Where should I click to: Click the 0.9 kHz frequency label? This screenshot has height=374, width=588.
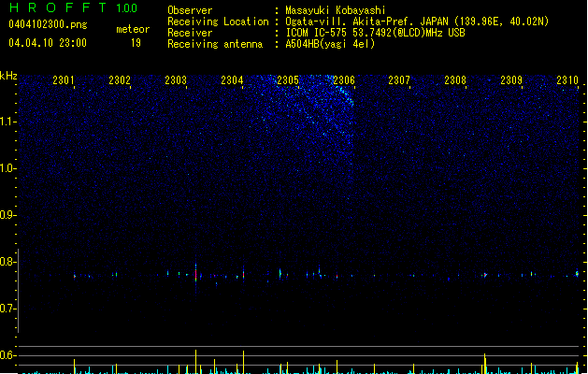(7, 215)
